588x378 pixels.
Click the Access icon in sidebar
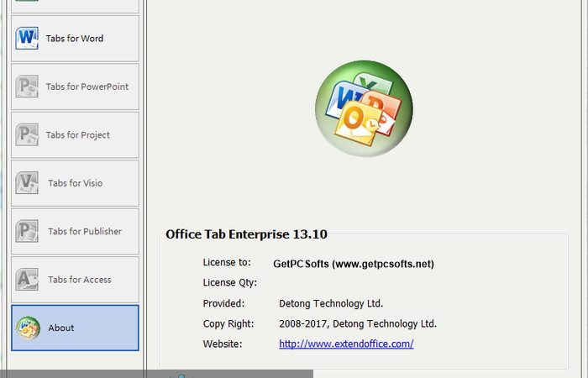pos(27,280)
